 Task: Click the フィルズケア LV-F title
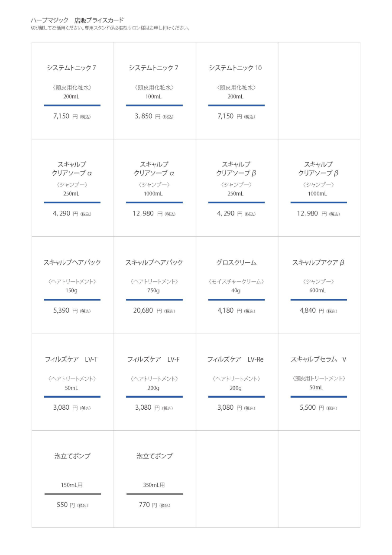pos(153,359)
